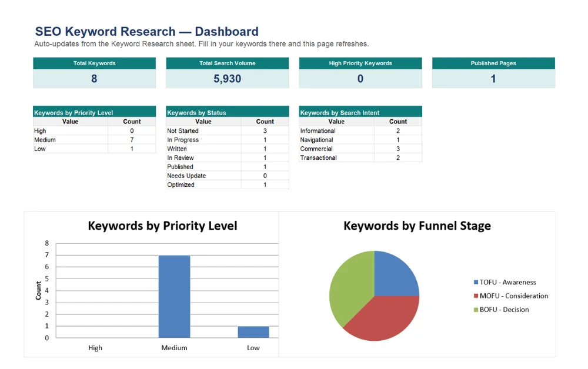Select the 'In Progress' status row

pos(227,140)
